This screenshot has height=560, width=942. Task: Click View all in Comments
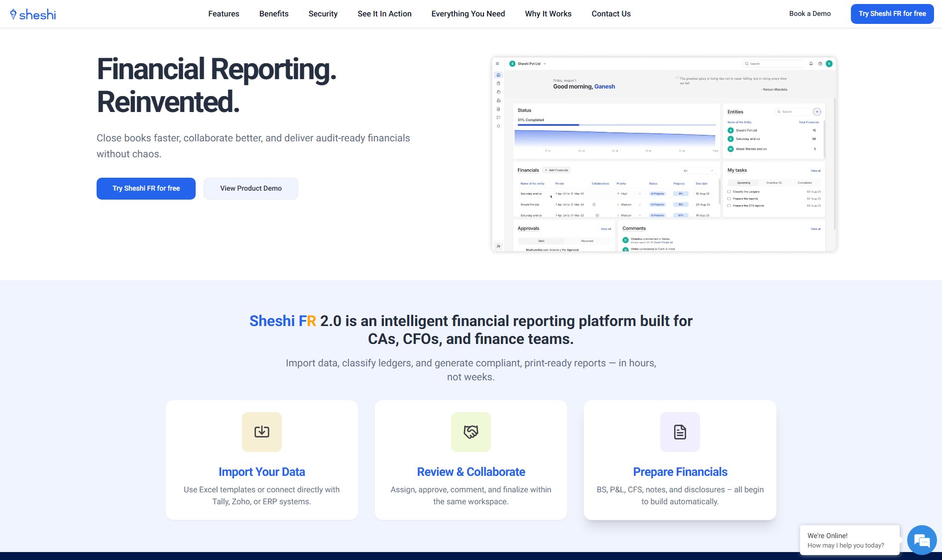pyautogui.click(x=816, y=229)
